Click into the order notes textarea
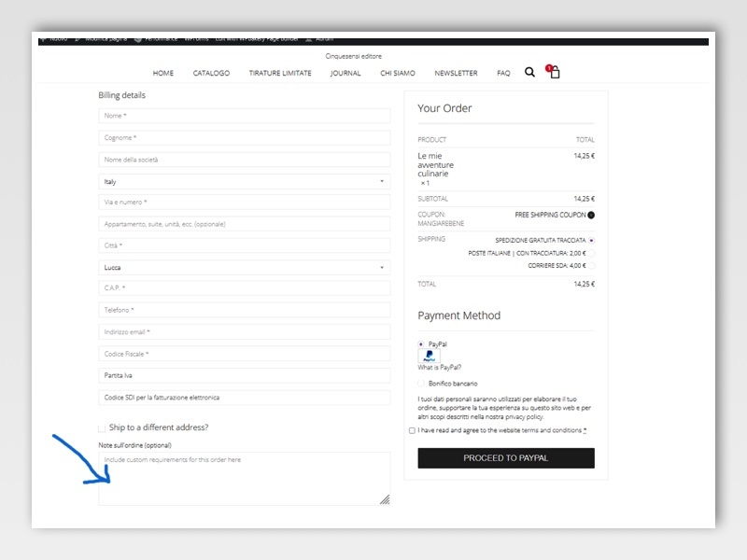Screen dimensions: 747x560 (244, 479)
